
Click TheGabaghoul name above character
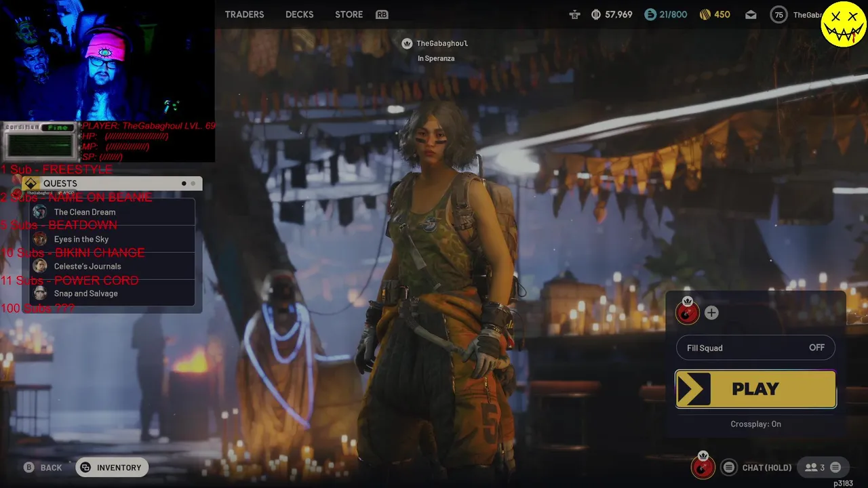pyautogui.click(x=442, y=43)
